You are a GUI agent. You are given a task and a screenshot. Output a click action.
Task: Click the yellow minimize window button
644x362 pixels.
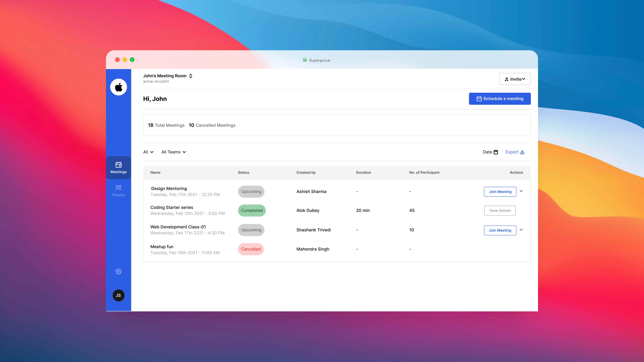pos(125,60)
